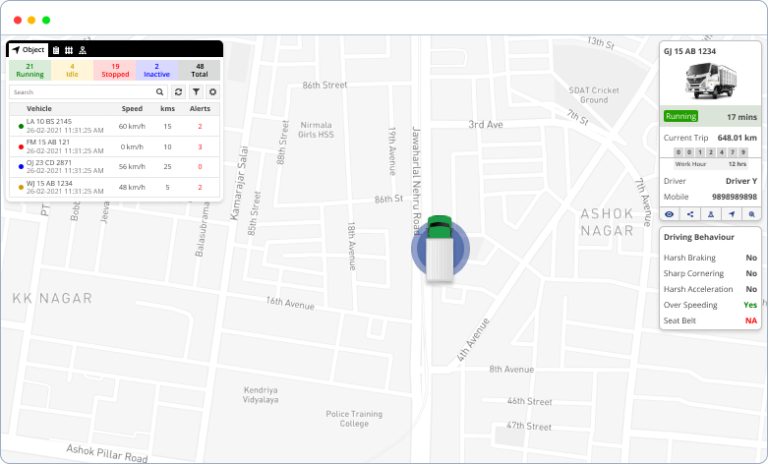
Task: Click the zoom-to-vehicle magnifier icon
Action: click(751, 214)
